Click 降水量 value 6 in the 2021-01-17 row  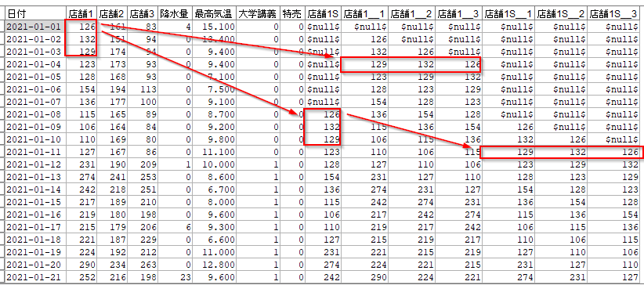click(x=175, y=227)
